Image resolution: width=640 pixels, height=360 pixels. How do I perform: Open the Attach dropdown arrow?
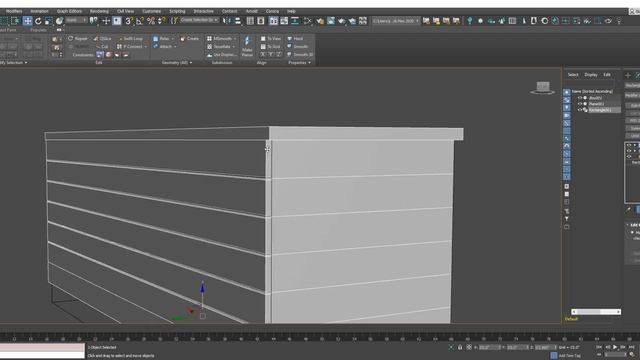click(175, 47)
